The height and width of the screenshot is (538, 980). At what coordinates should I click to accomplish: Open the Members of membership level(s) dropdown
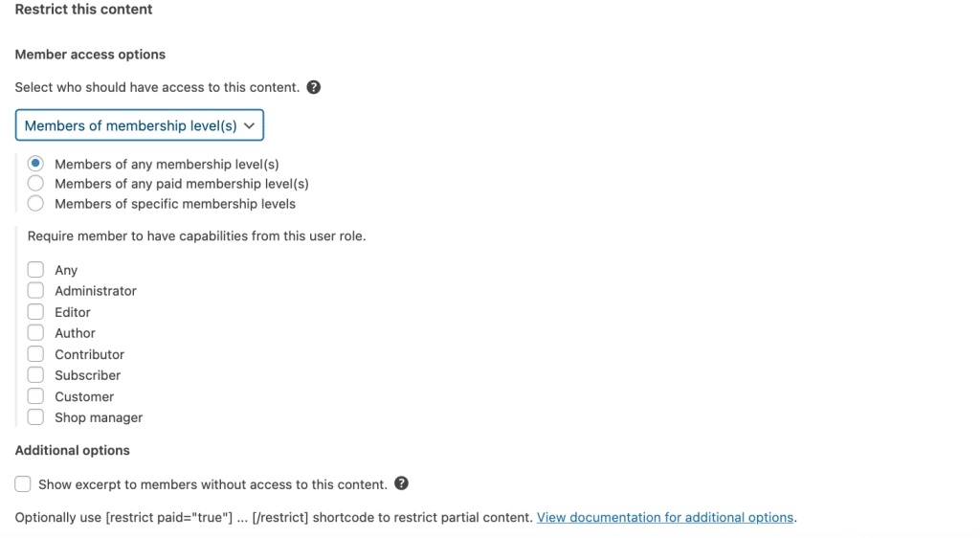tap(140, 125)
